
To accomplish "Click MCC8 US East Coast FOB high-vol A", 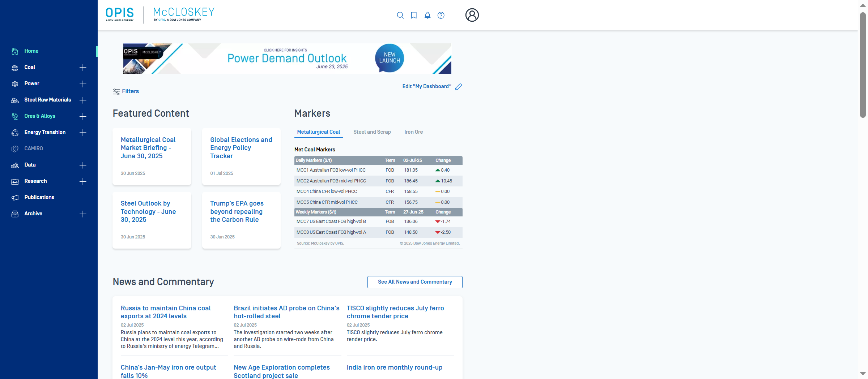I will click(x=331, y=232).
